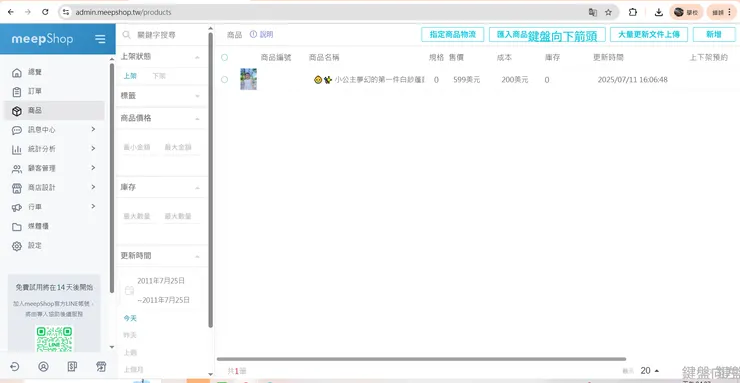This screenshot has width=740, height=383.
Task: Open browser extensions puzzle icon
Action: (x=633, y=12)
